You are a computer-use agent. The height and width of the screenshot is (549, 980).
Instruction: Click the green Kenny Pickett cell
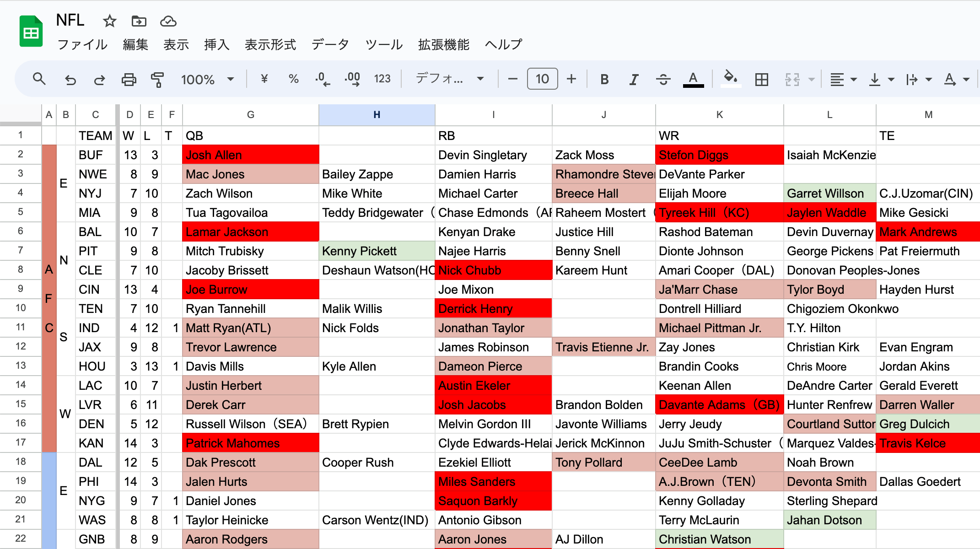(x=377, y=251)
